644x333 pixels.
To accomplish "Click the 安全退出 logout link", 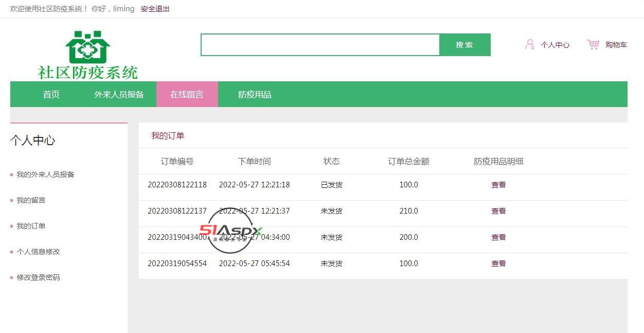I will pos(155,9).
